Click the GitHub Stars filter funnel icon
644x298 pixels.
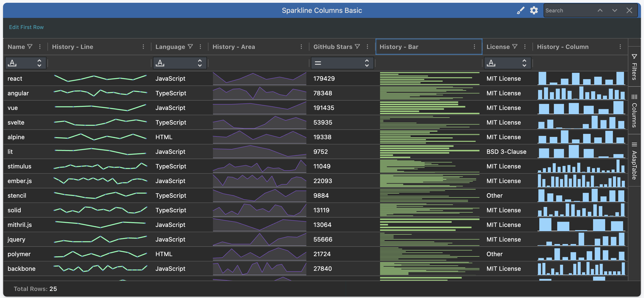(357, 47)
